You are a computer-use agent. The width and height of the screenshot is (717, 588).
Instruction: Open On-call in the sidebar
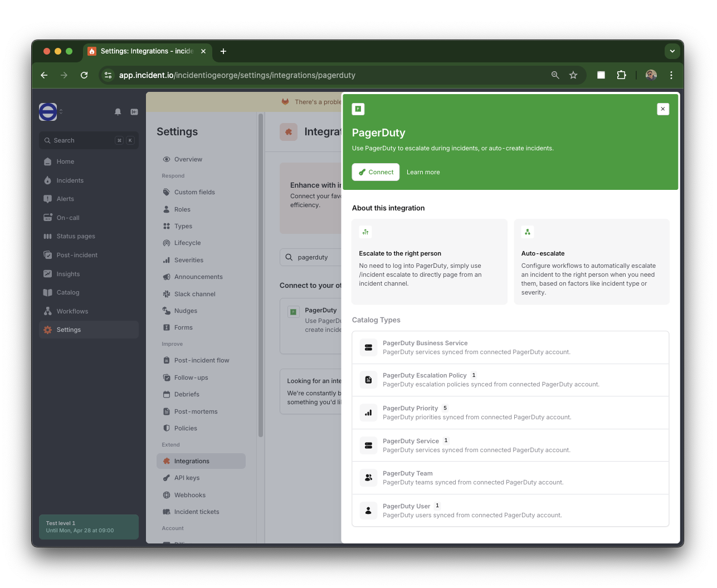coord(89,218)
